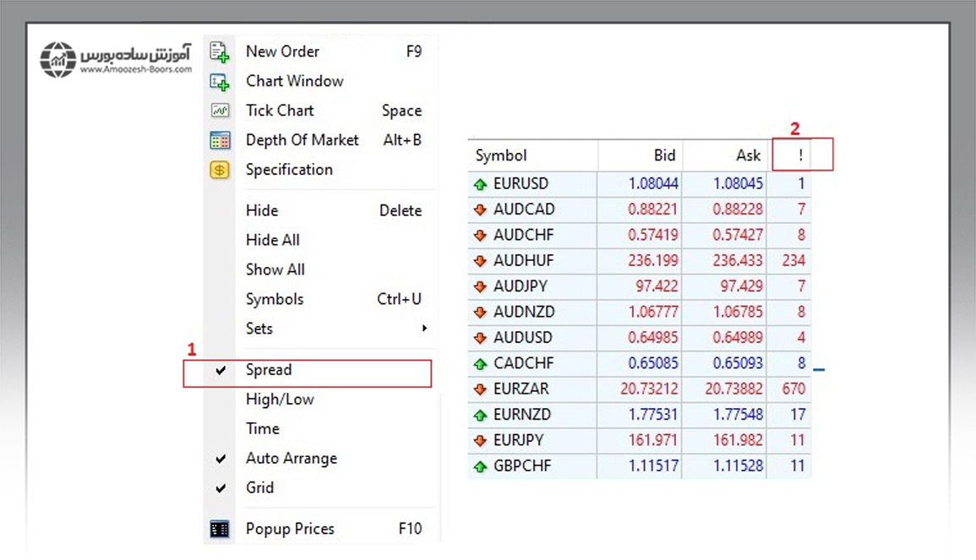
Task: Click the Specification dollar icon
Action: pos(220,170)
